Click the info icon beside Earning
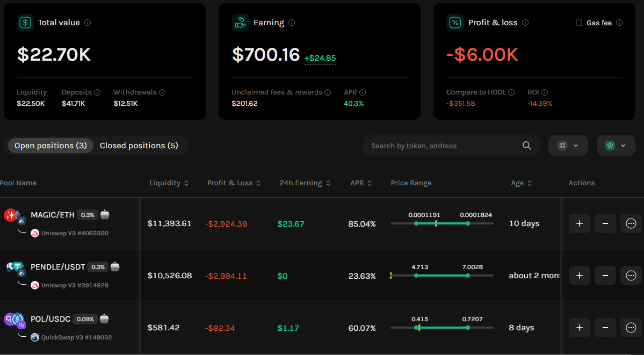This screenshot has height=355, width=644. (292, 23)
